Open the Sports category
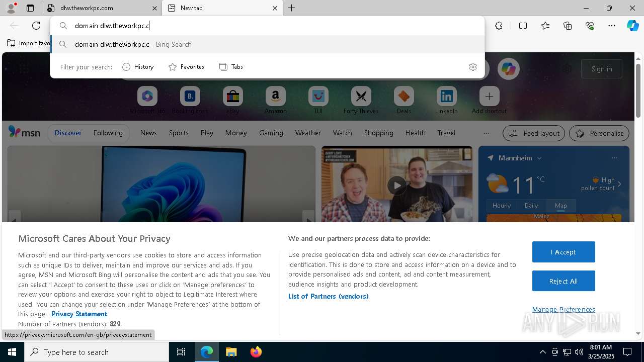Viewport: 644px width, 362px height. pyautogui.click(x=179, y=133)
